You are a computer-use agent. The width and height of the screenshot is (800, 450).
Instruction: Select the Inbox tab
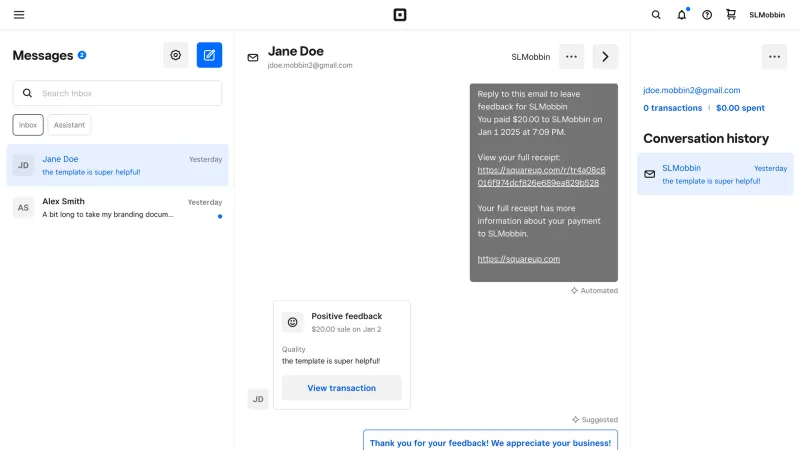click(x=28, y=125)
